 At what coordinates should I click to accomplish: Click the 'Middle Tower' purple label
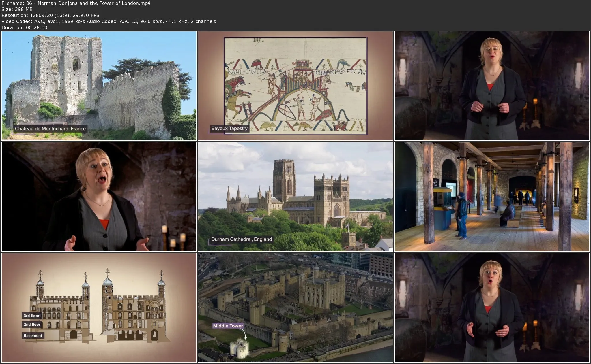228,326
